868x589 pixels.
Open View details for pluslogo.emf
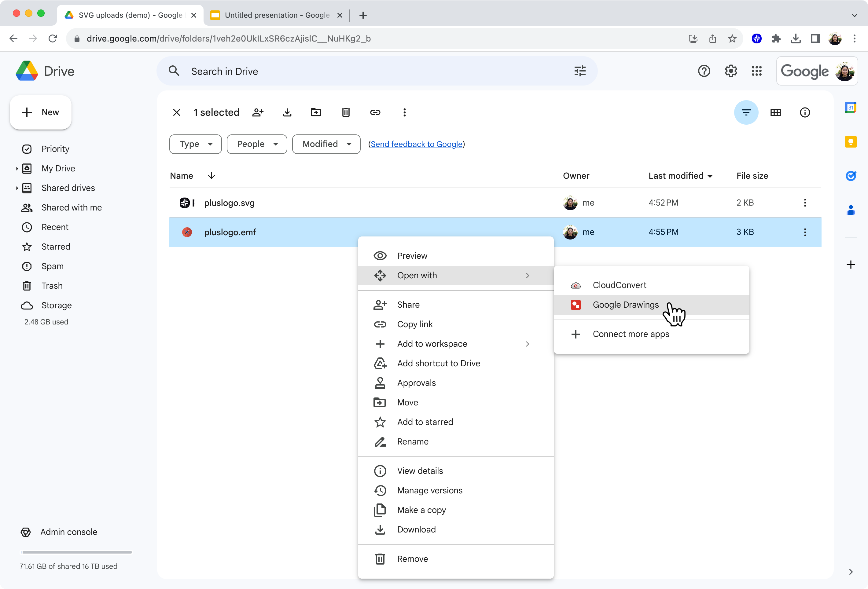pos(455,471)
